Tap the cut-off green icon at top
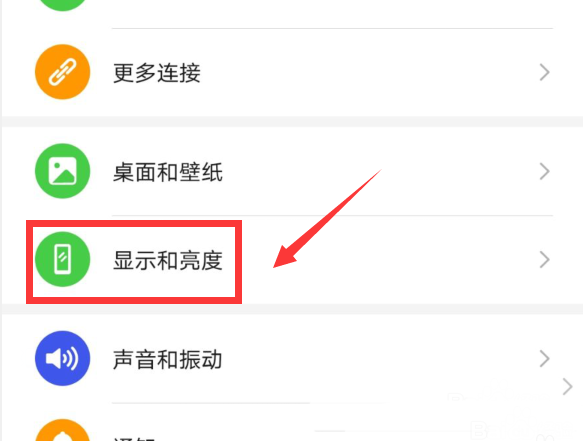Viewport: 583px width, 441px height. [x=62, y=5]
